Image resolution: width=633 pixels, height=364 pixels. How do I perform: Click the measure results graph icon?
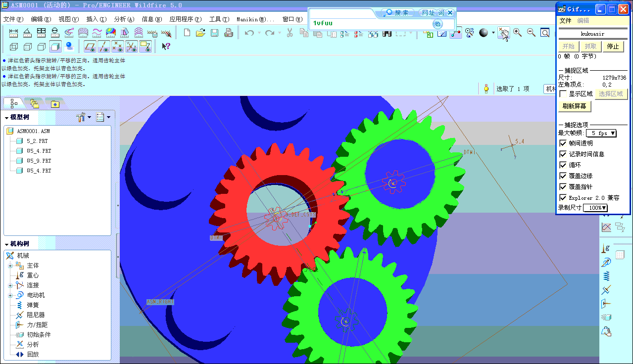tap(606, 227)
